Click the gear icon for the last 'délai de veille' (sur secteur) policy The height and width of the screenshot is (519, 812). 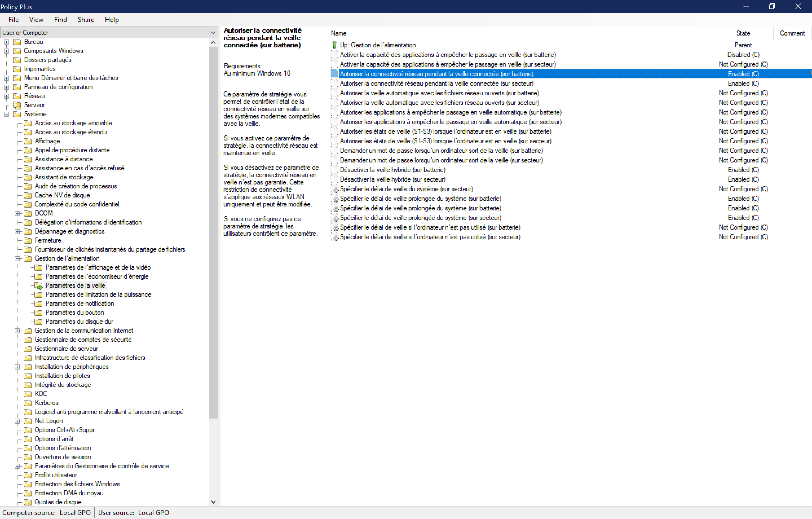pos(336,237)
